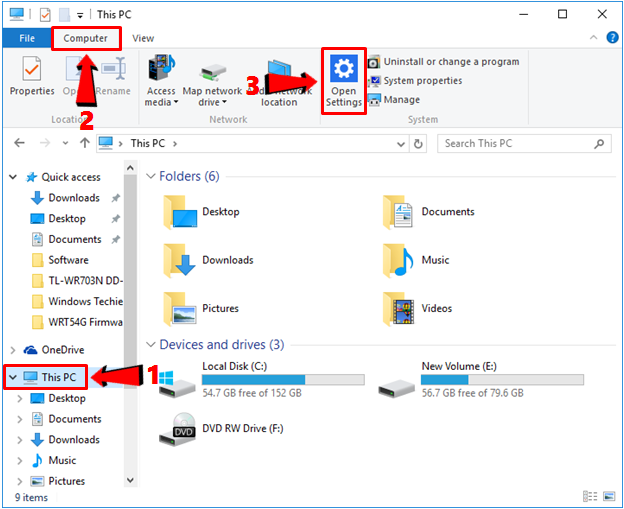Open recent locations dropdown arrow

pos(65,143)
